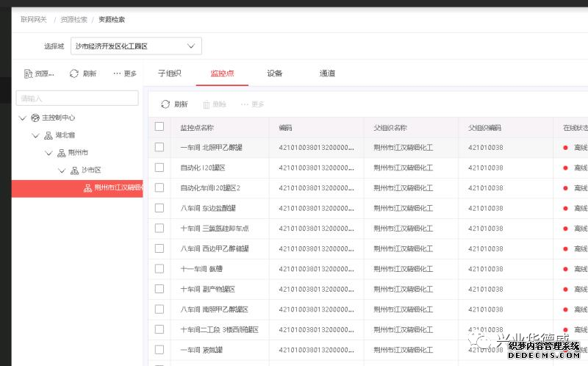Tick checkbox for 自动化车间120罐区2
This screenshot has width=588, height=366.
coord(159,187)
